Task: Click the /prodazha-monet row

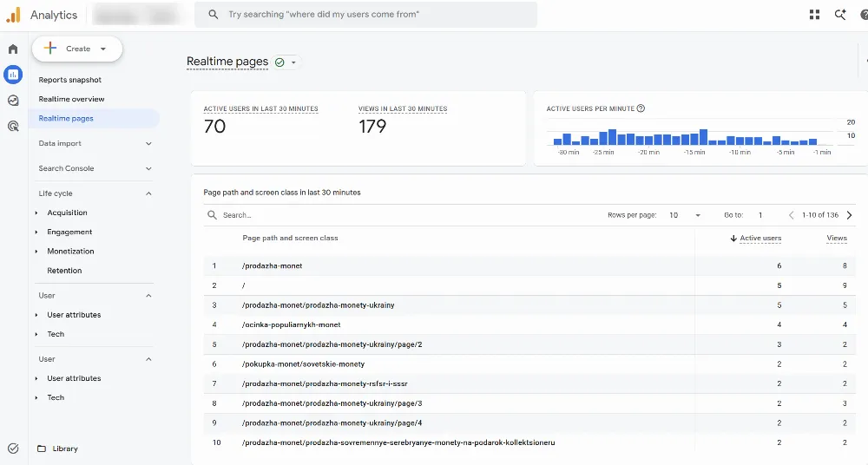Action: [x=529, y=265]
